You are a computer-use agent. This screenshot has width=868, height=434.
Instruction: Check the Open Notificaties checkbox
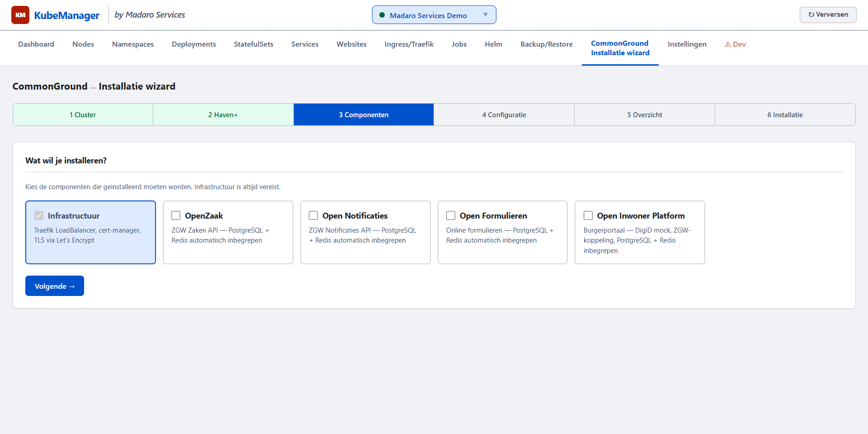tap(313, 215)
